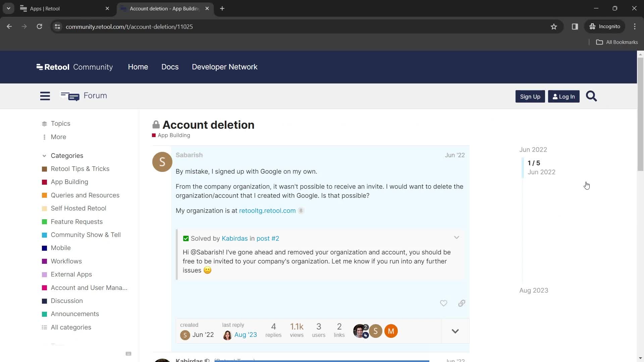
Task: Reload the page
Action: (39, 26)
